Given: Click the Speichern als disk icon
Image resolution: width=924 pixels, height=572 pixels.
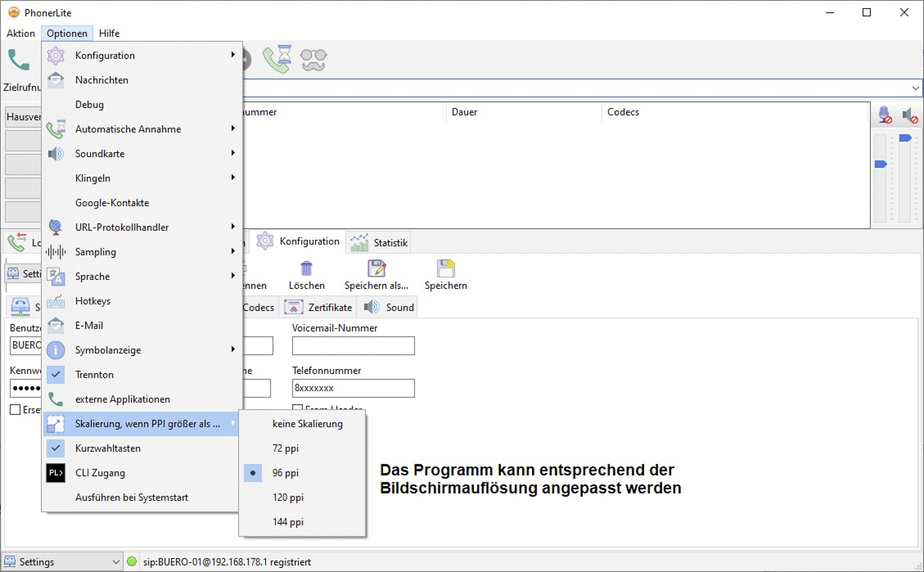Looking at the screenshot, I should (x=377, y=268).
